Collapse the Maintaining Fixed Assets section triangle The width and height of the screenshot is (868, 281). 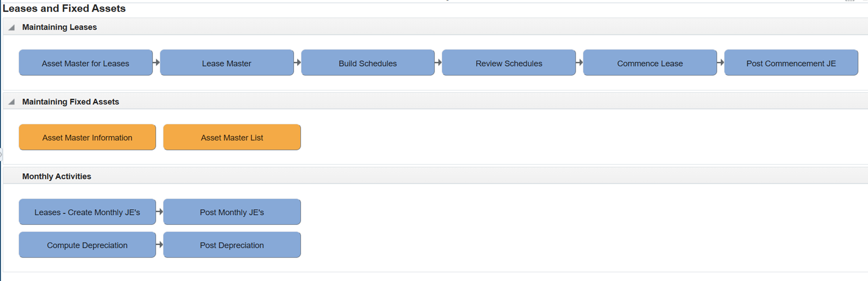[11, 102]
